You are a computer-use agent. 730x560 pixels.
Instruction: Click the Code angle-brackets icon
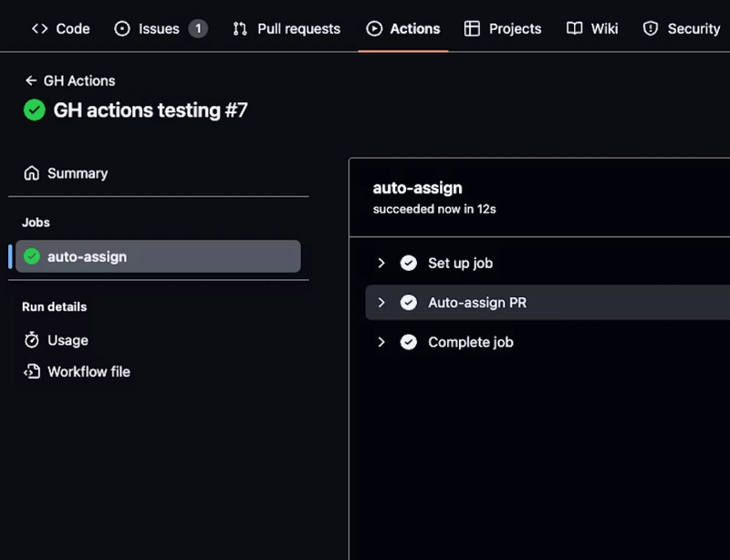tap(39, 29)
